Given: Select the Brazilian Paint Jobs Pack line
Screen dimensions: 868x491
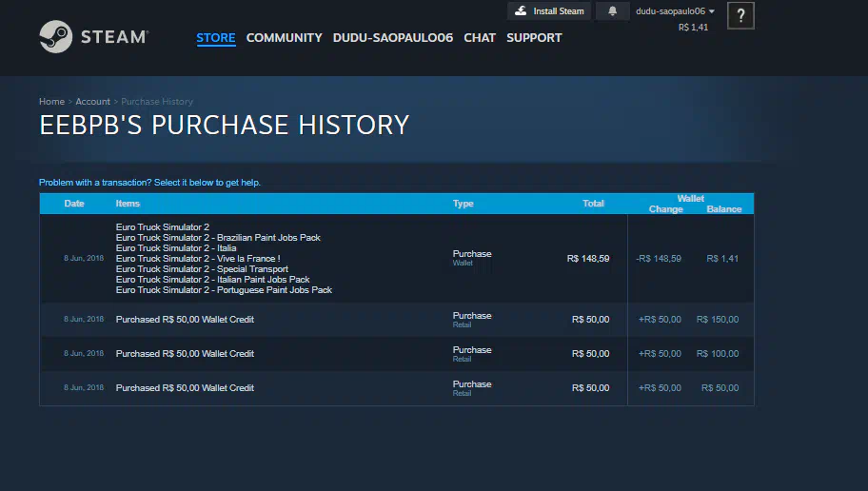Looking at the screenshot, I should point(218,238).
